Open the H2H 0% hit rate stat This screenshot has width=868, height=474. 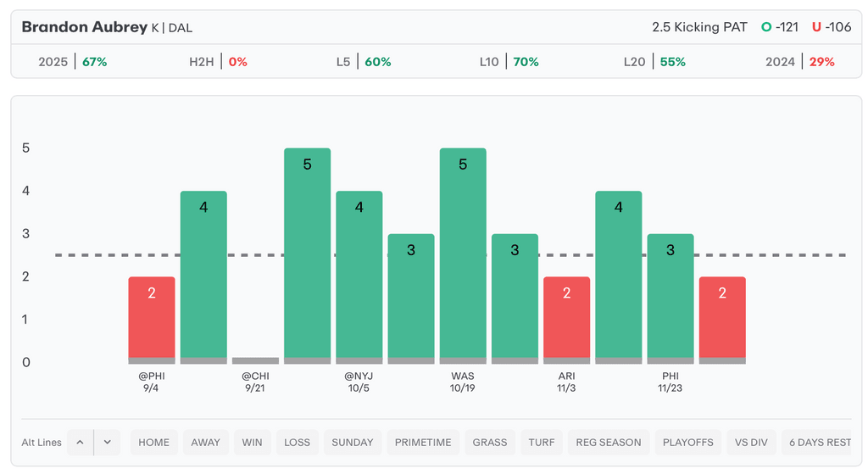[218, 62]
